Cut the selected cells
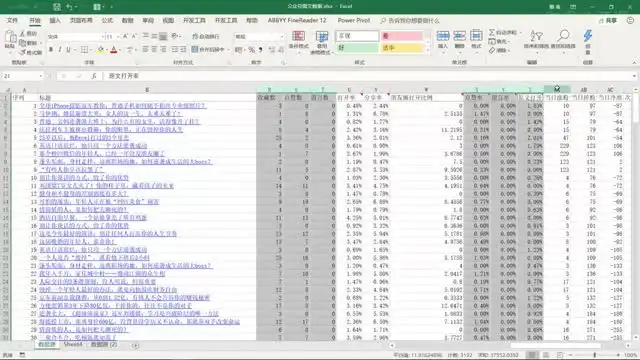Image resolution: width=640 pixels, height=360 pixels. click(x=29, y=33)
